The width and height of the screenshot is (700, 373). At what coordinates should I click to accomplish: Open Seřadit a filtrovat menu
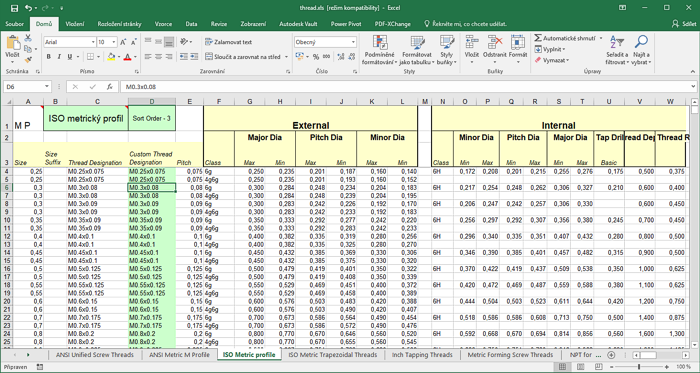click(x=617, y=50)
